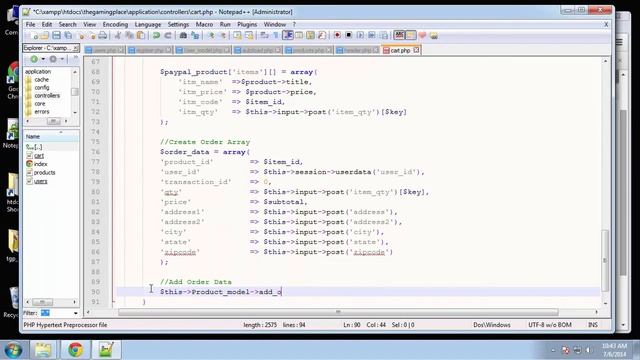Paste using the clipboard toolbar icon
This screenshot has height=360, width=640.
pos(141,36)
